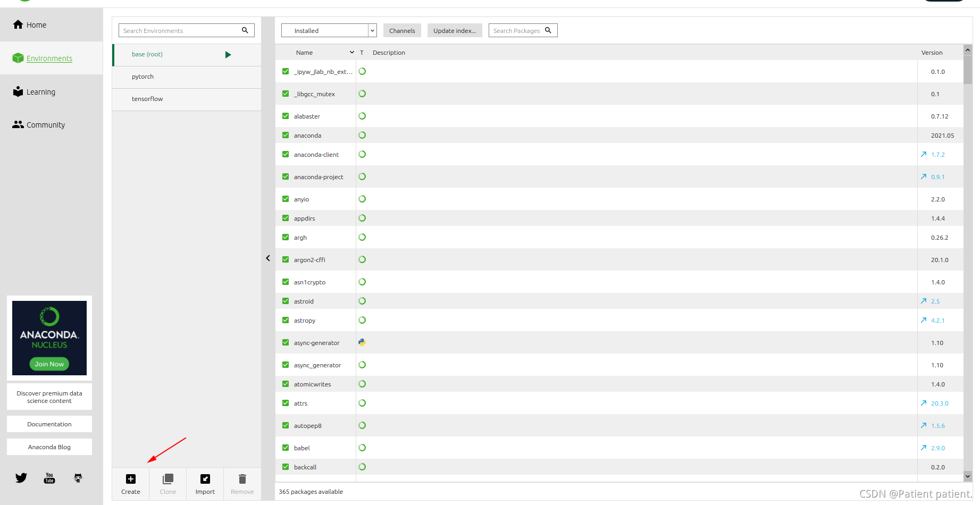Click version link 1.7.2 of anaconda-client
980x505 pixels.
coord(938,155)
